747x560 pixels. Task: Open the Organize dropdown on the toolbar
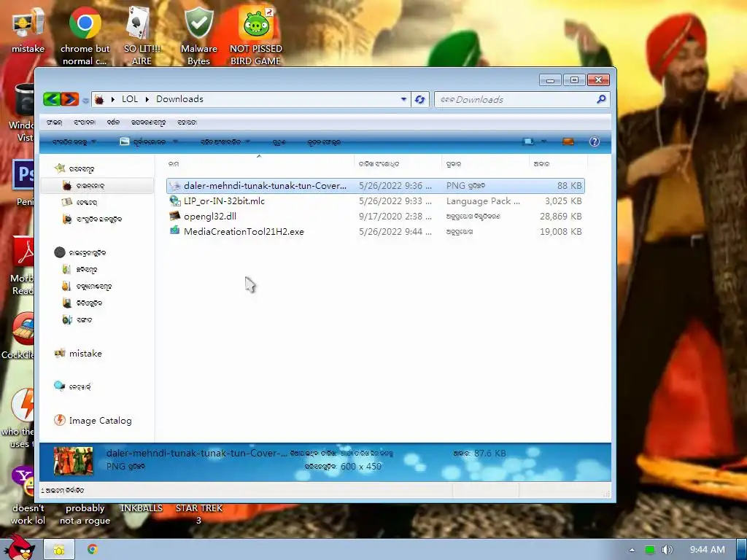pyautogui.click(x=74, y=142)
